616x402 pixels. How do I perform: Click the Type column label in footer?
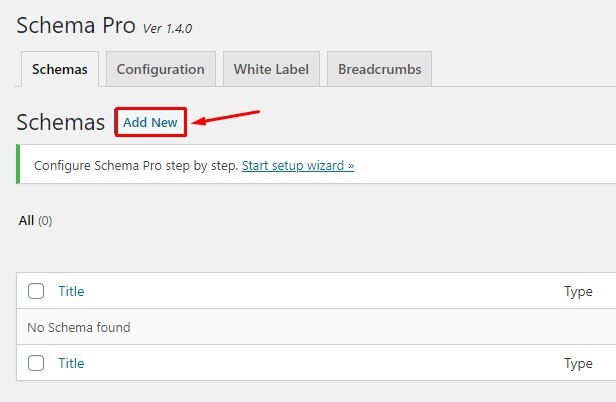click(x=578, y=364)
